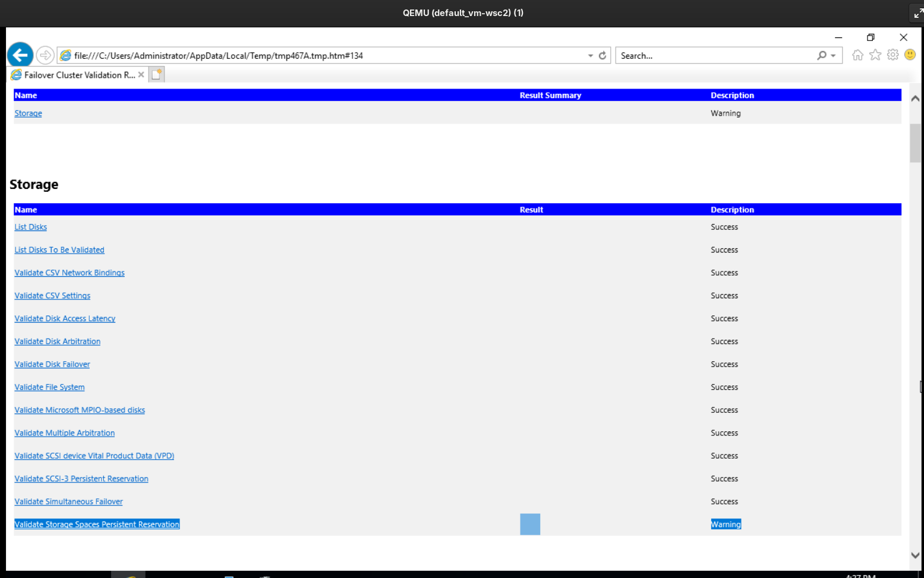Click the vertical scrollbar thumb
This screenshot has height=578, width=924.
(915, 143)
